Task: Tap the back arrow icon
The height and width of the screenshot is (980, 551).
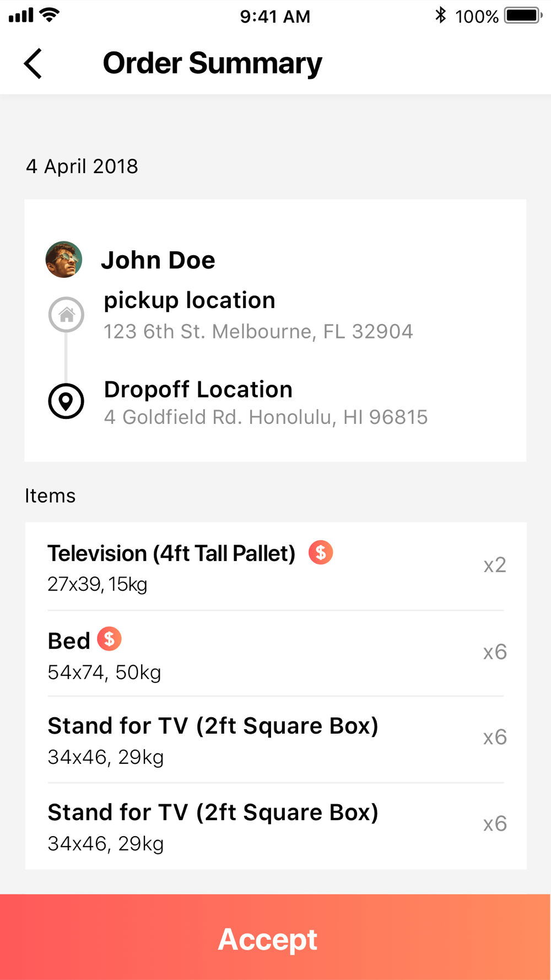Action: pos(33,63)
